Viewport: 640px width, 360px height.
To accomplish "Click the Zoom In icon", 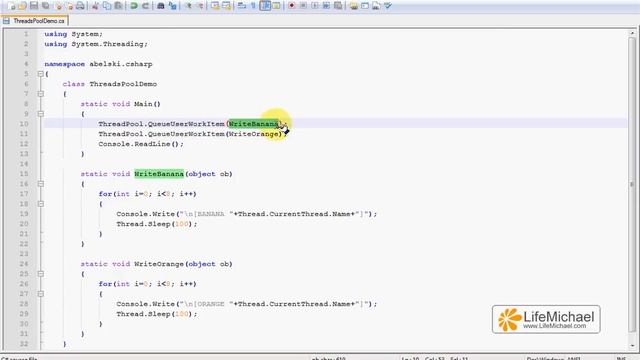I will point(188,6).
